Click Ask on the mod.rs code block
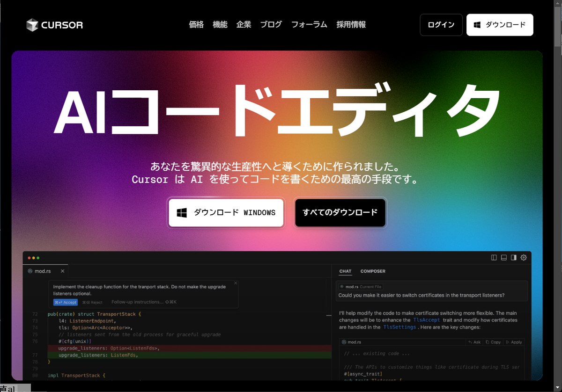This screenshot has width=562, height=392. [474, 342]
